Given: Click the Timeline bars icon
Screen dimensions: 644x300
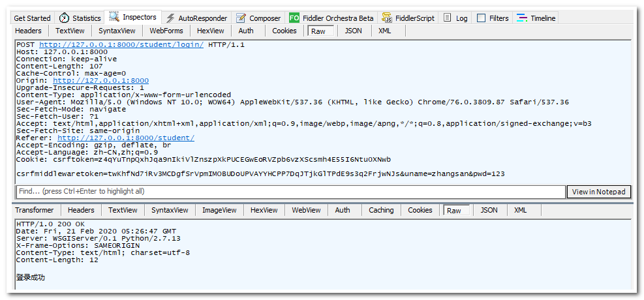Looking at the screenshot, I should pyautogui.click(x=522, y=18).
